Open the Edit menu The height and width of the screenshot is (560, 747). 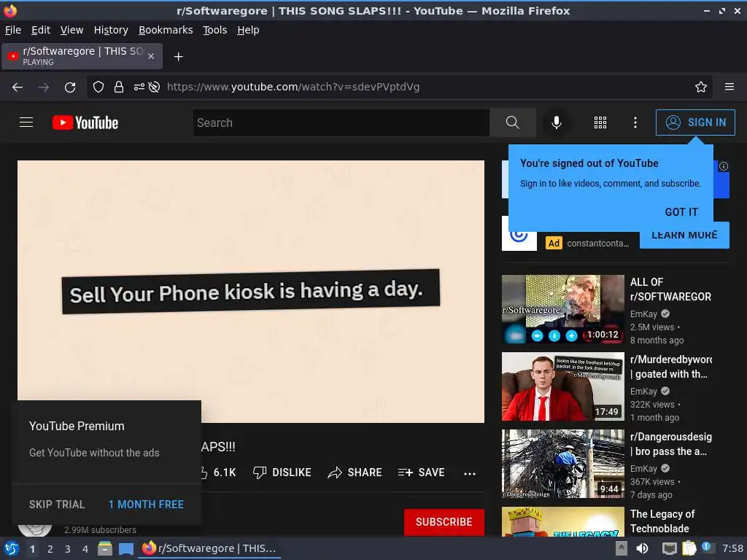[x=41, y=30]
